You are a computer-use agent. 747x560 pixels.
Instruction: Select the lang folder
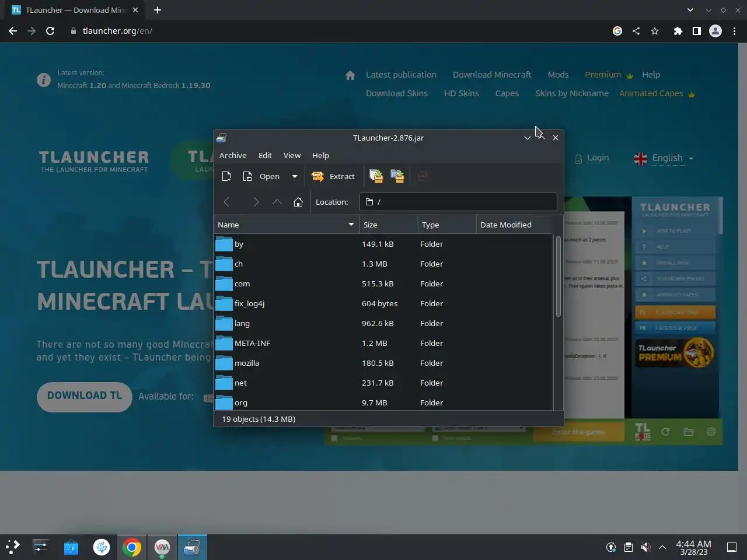click(383, 323)
